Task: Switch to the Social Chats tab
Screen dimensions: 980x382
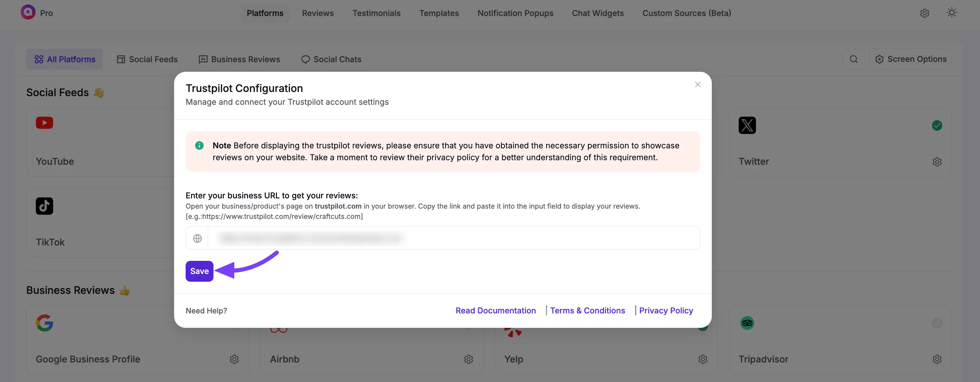Action: point(331,59)
